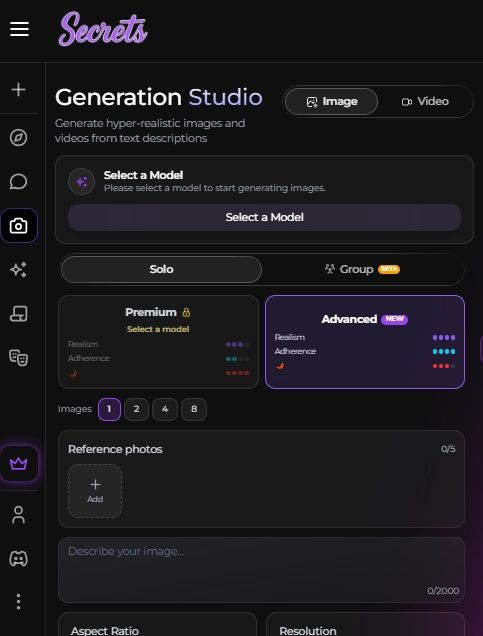Click the plus icon in sidebar

point(19,90)
